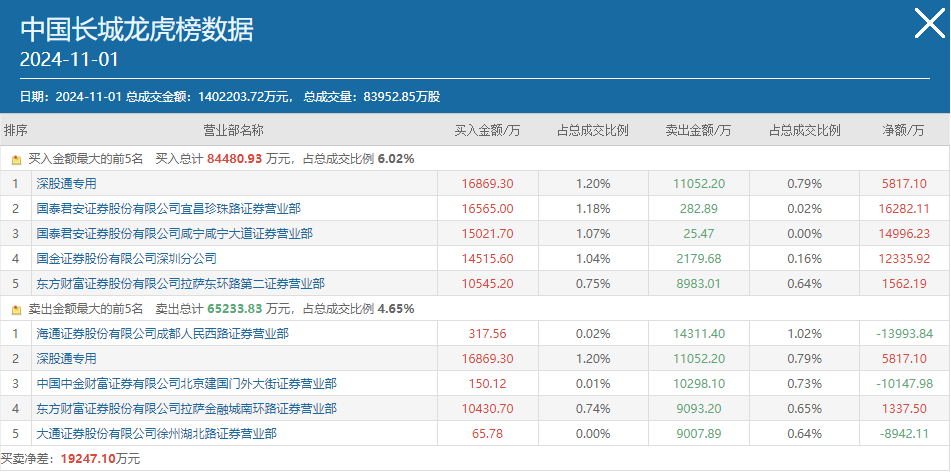Click sell amount 14311.40
The image size is (951, 476).
(699, 334)
